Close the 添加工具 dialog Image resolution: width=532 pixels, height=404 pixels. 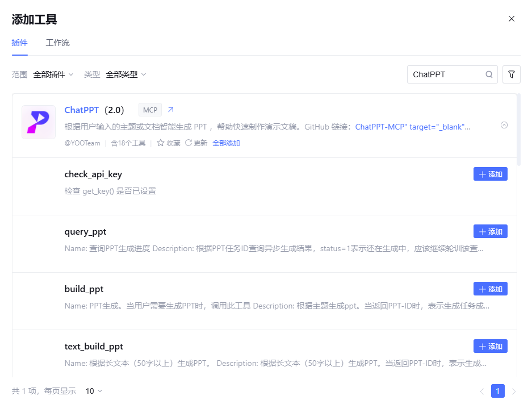click(512, 19)
